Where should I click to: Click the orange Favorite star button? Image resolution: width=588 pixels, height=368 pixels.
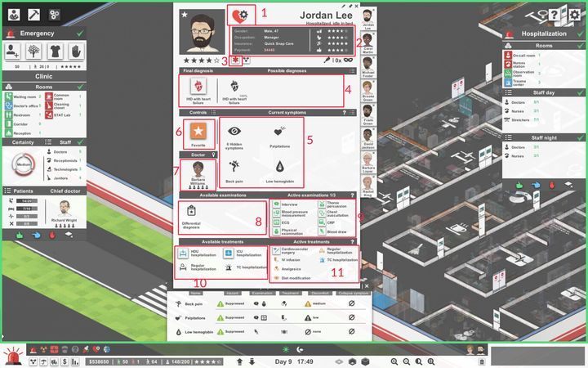pyautogui.click(x=198, y=131)
